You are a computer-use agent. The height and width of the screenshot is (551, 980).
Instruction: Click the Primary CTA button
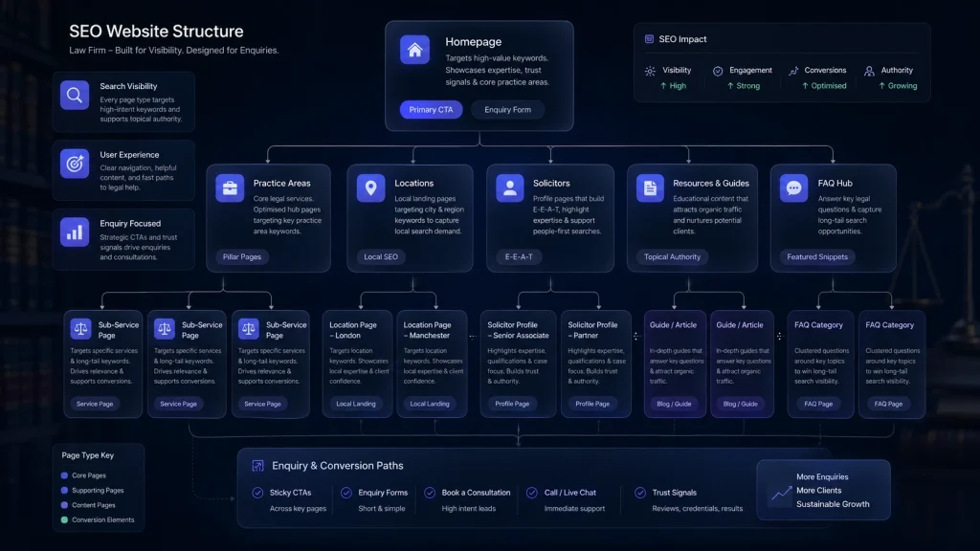coord(432,109)
